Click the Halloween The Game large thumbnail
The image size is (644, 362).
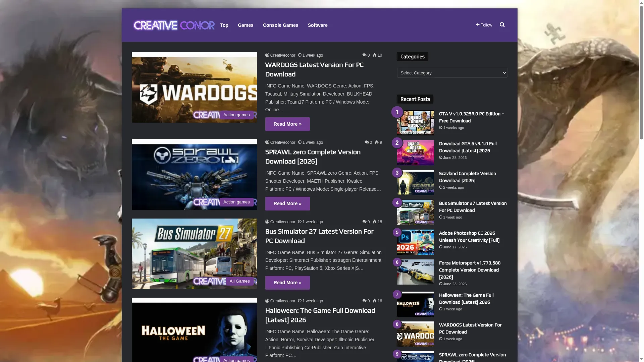coord(194,330)
